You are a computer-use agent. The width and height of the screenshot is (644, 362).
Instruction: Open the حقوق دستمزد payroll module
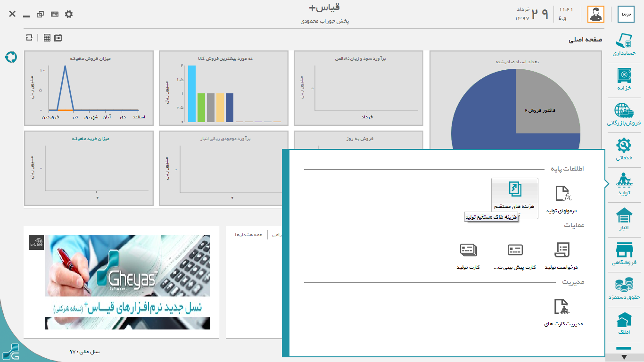point(625,289)
